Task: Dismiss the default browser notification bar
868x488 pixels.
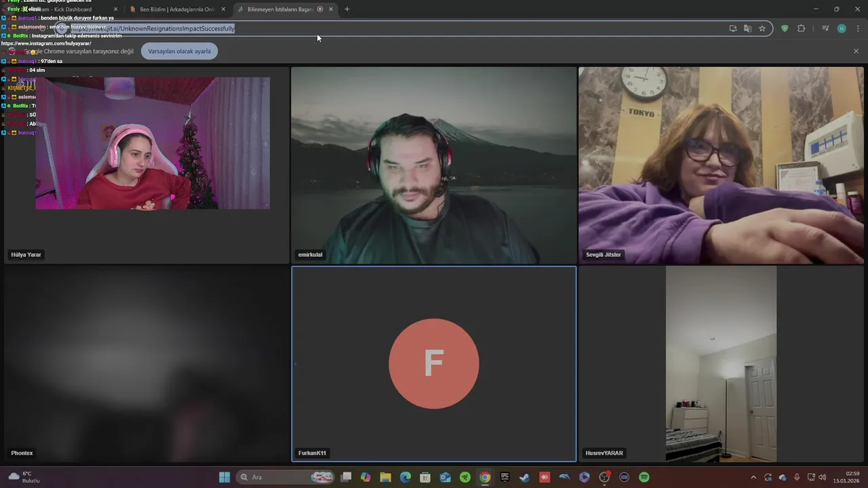Action: (856, 52)
